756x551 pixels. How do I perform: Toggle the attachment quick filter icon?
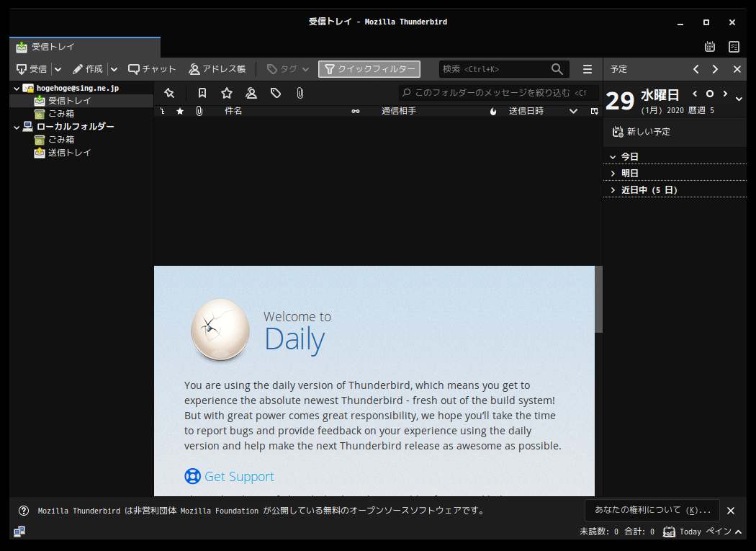(x=300, y=93)
